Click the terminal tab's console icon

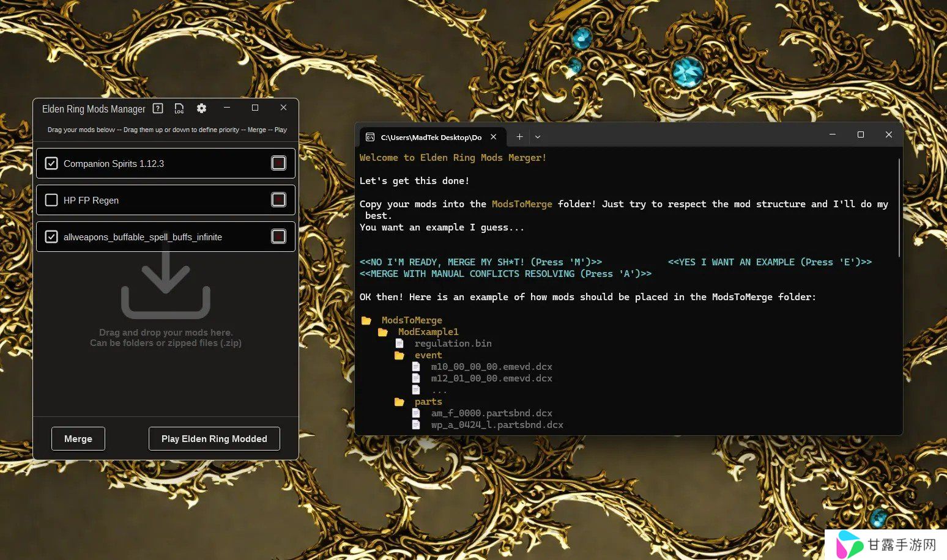click(x=370, y=137)
